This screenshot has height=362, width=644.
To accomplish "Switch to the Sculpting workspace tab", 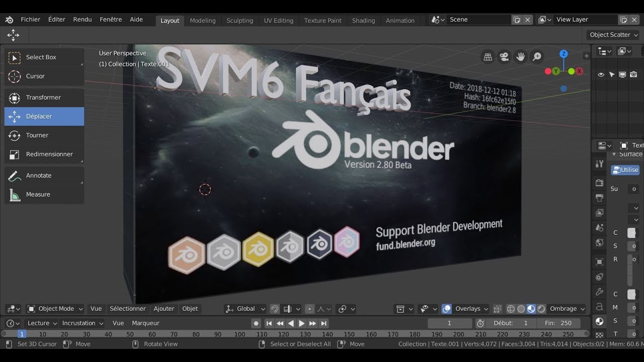I will coord(240,21).
